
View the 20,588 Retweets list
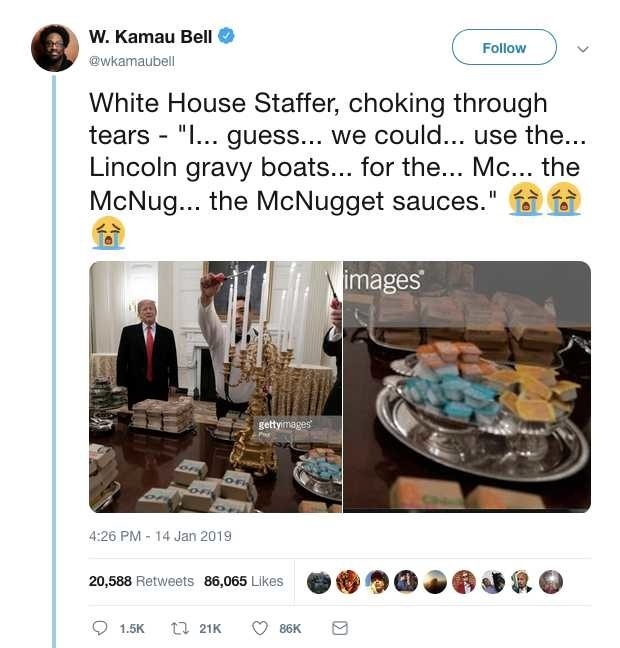141,581
